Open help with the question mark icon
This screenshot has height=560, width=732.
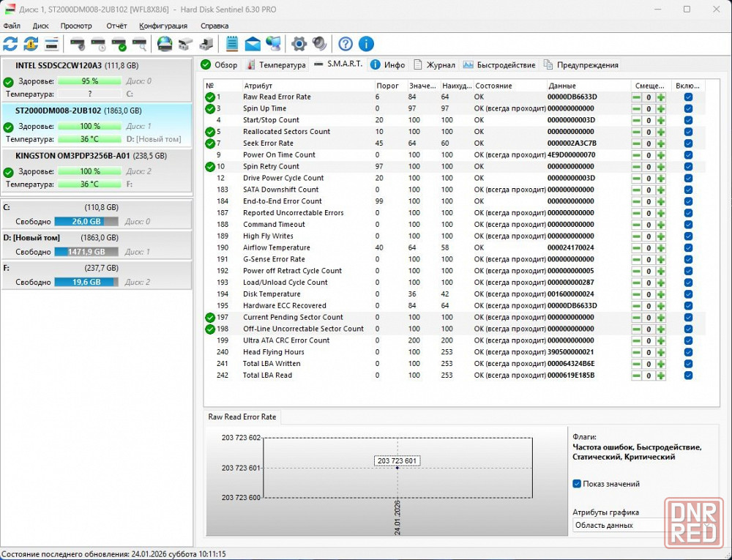(346, 44)
